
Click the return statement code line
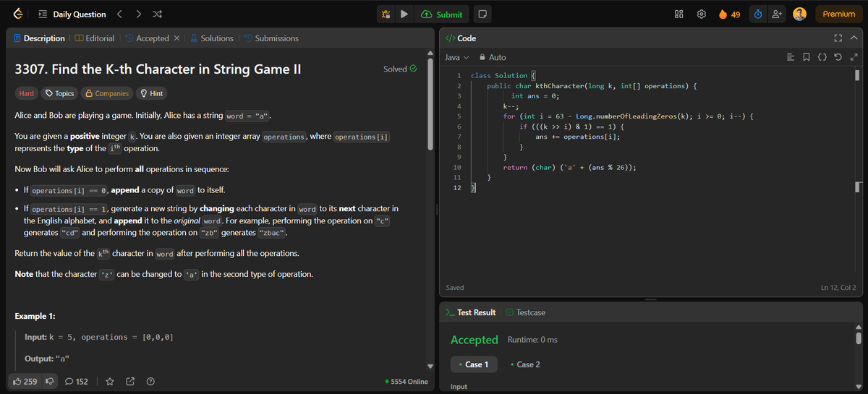point(569,167)
